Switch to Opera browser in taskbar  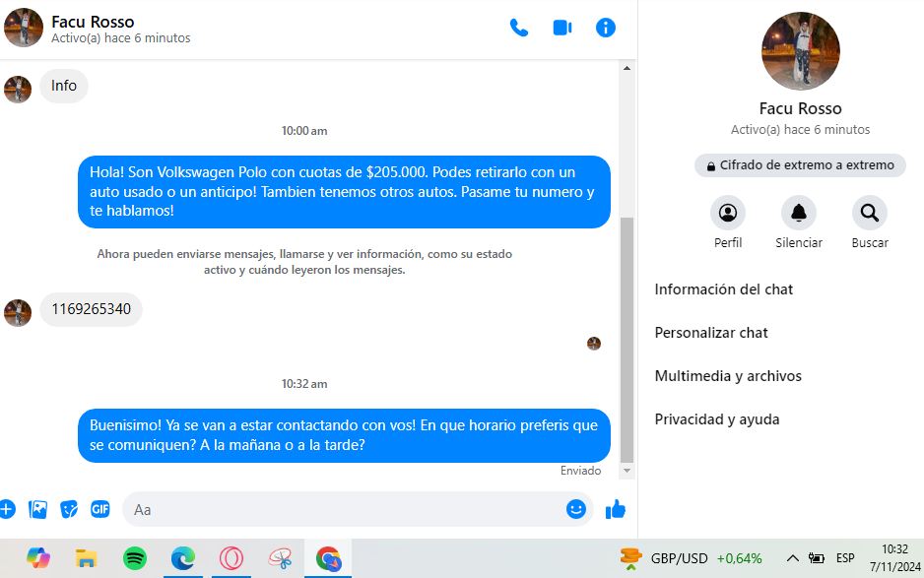(x=231, y=558)
